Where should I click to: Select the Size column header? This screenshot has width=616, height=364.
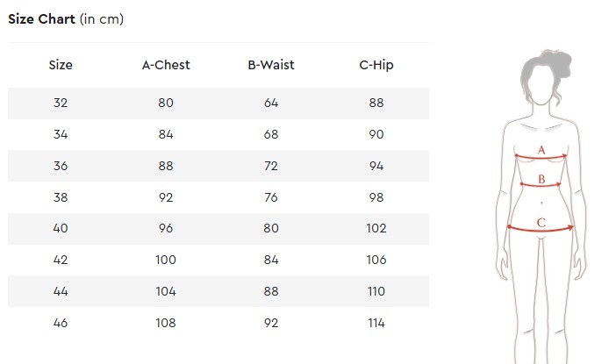61,65
